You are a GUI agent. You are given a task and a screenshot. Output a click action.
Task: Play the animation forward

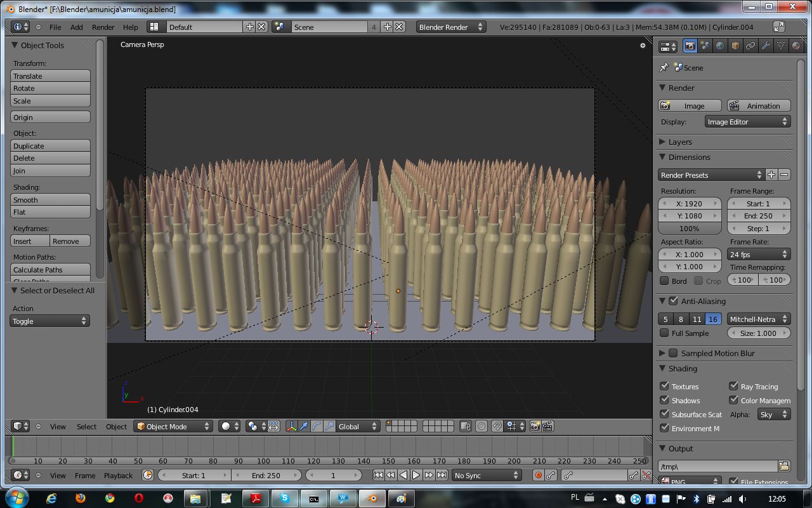(x=416, y=475)
